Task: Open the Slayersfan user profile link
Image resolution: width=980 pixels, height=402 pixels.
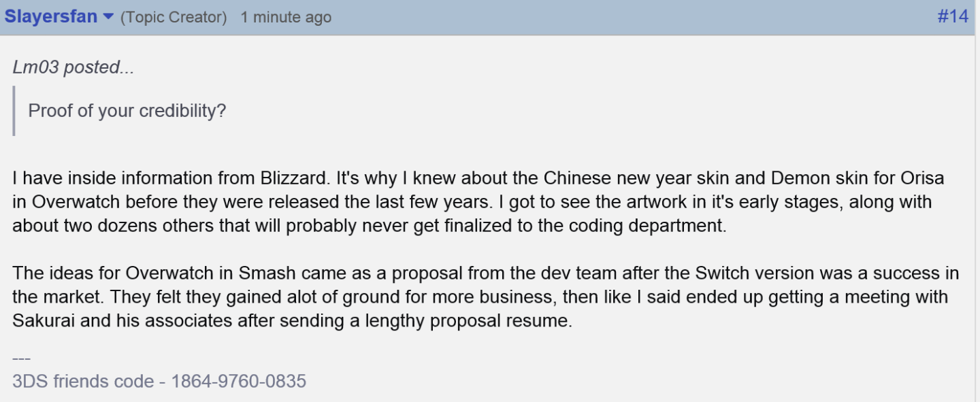Action: click(51, 16)
